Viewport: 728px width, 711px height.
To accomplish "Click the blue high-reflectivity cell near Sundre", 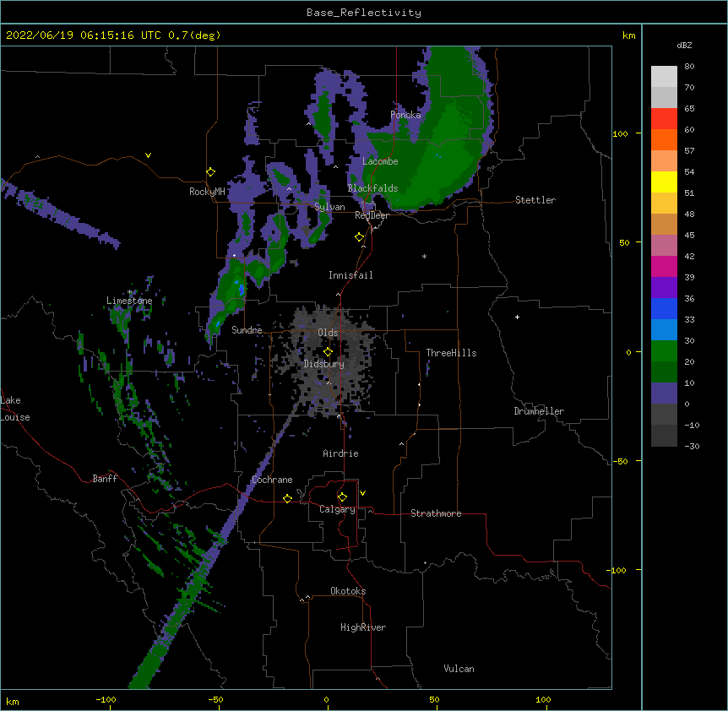I will [x=241, y=289].
